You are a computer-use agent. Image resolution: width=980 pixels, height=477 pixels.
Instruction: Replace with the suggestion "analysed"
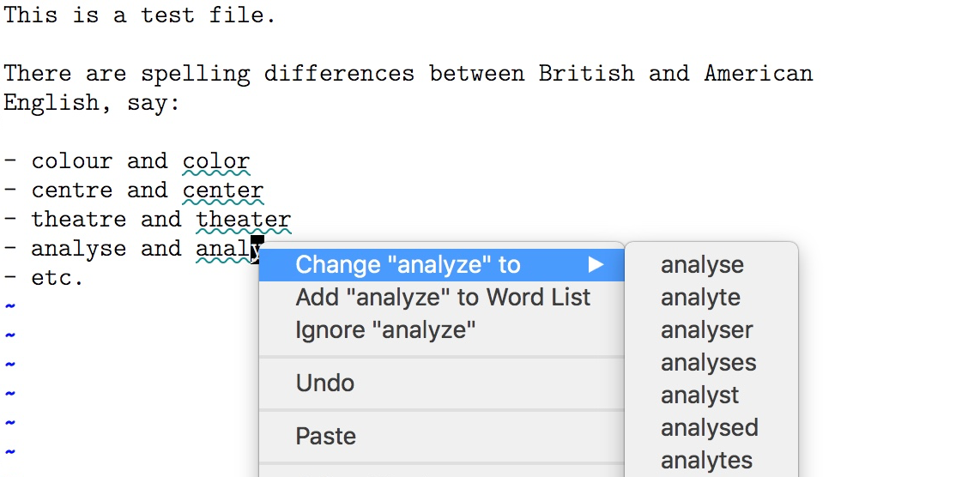tap(710, 428)
